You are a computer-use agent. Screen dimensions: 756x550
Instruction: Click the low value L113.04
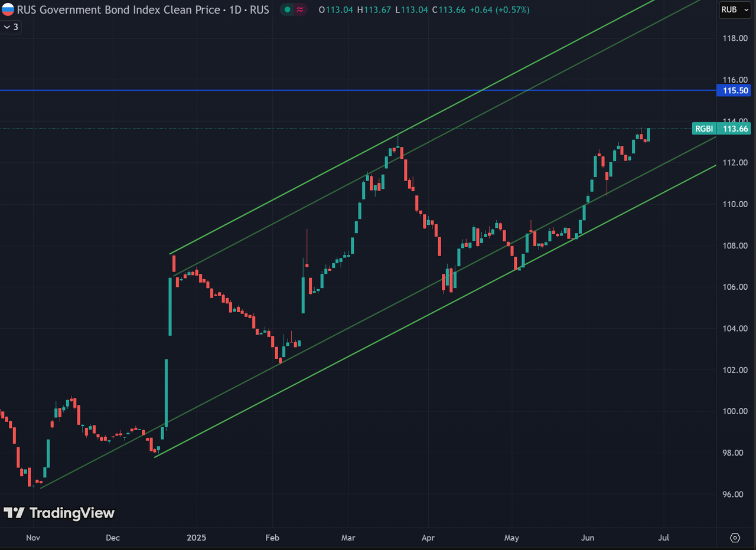413,10
